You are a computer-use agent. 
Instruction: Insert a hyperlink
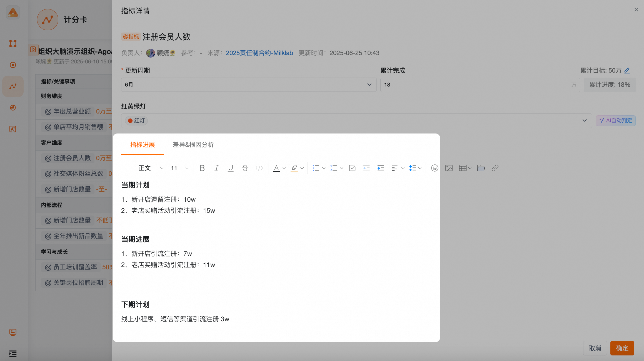click(495, 168)
